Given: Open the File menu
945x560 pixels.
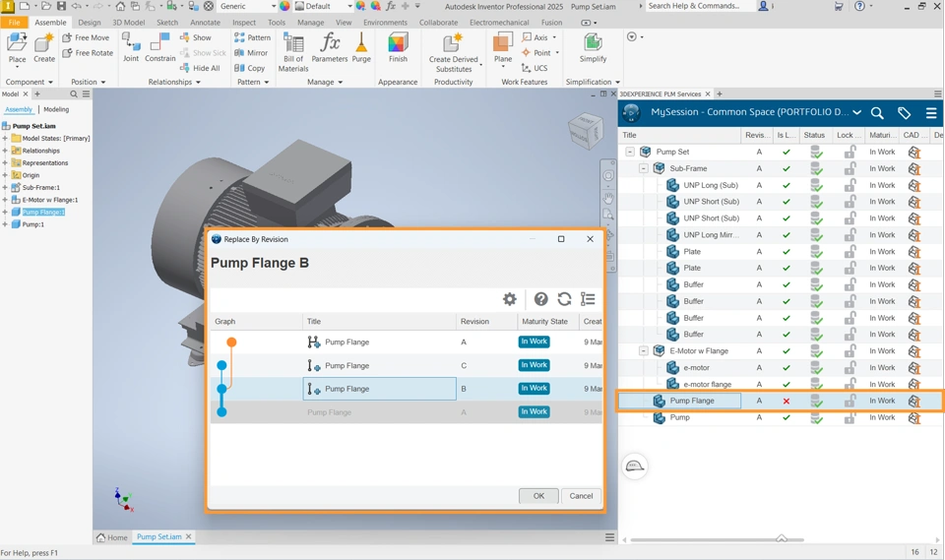Looking at the screenshot, I should pos(15,23).
